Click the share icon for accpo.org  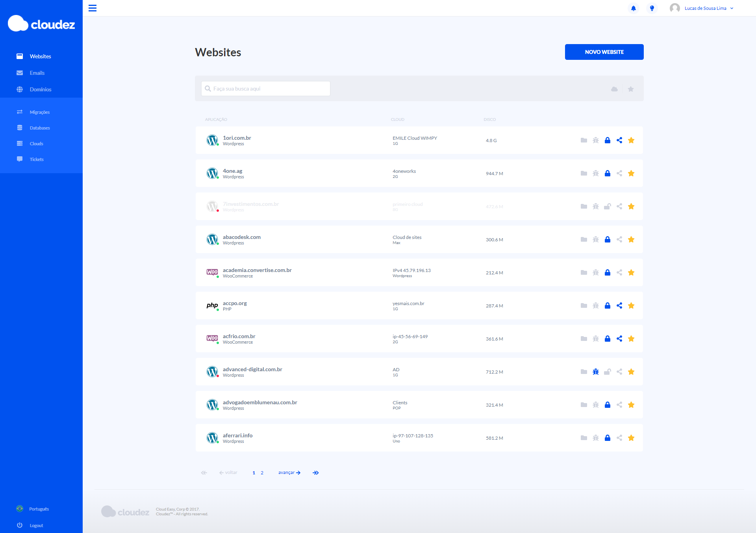[619, 305]
